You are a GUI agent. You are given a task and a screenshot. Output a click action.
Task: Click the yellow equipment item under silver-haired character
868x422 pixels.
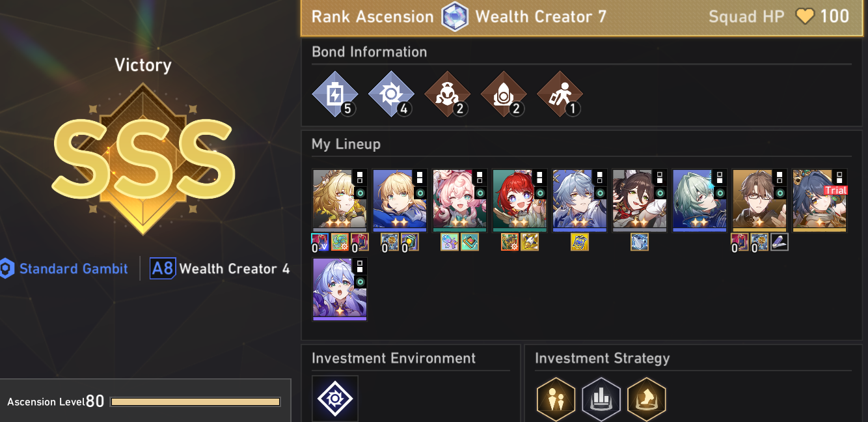[x=580, y=243]
